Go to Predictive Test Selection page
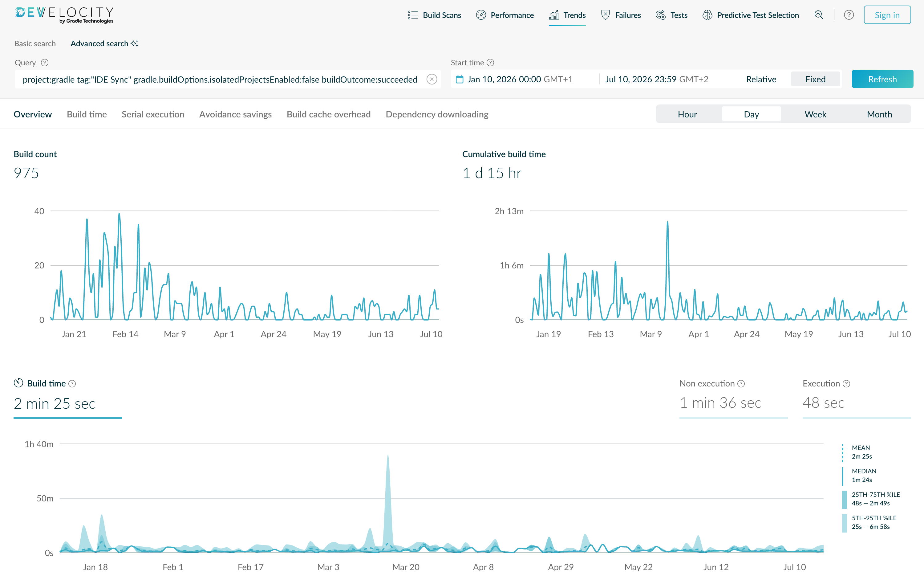924x580 pixels. click(751, 15)
